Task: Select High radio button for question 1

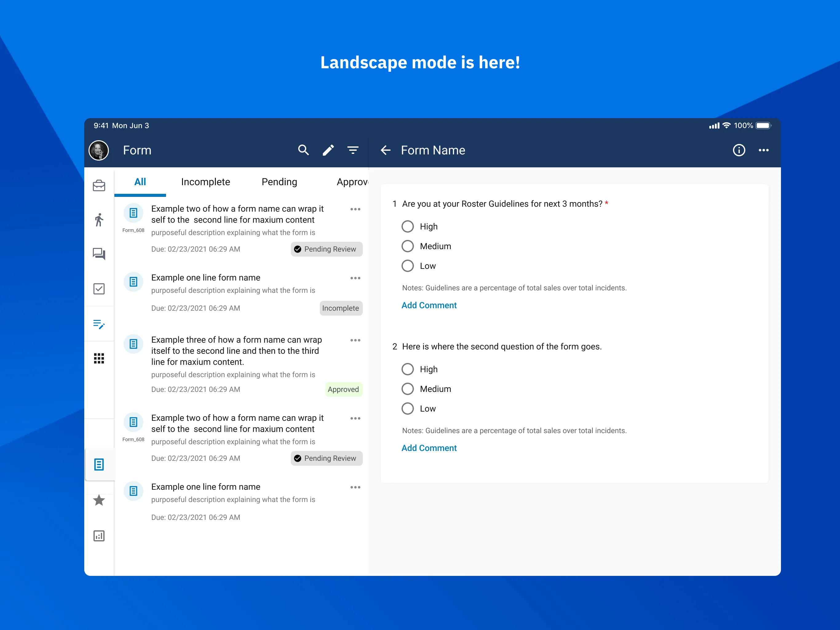Action: [407, 226]
